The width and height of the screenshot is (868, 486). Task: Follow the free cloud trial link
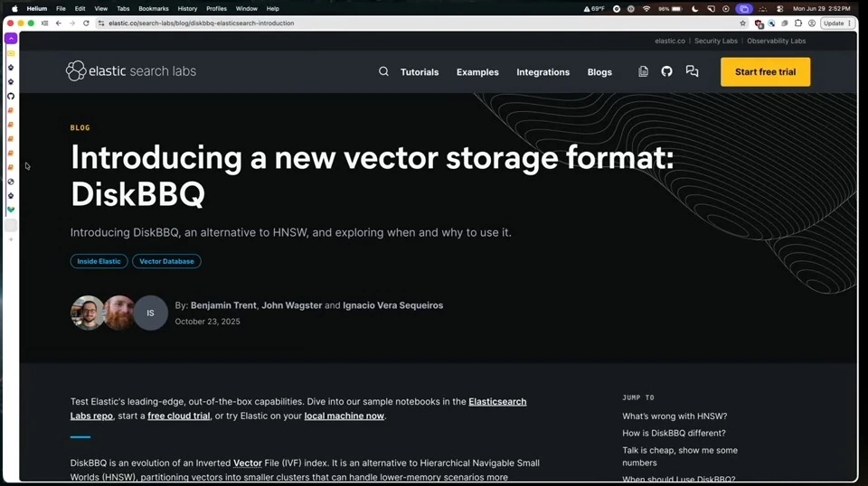[x=179, y=416]
